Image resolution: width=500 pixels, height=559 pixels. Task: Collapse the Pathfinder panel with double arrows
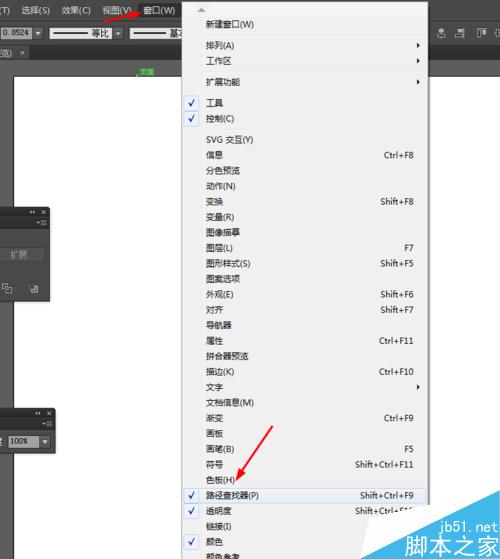tap(32, 212)
